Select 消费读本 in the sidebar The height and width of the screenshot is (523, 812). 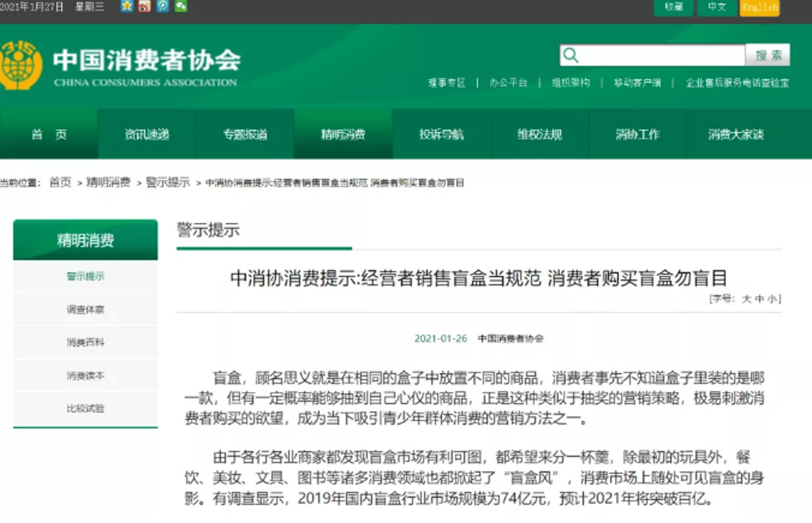click(x=86, y=375)
